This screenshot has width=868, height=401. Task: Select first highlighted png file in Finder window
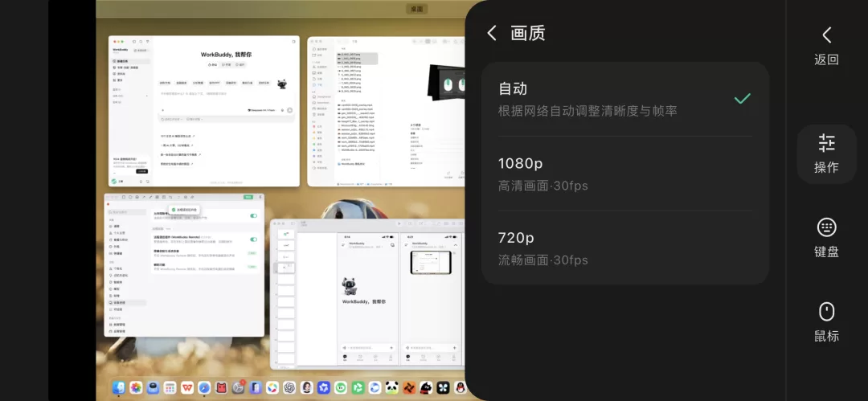[x=357, y=55]
